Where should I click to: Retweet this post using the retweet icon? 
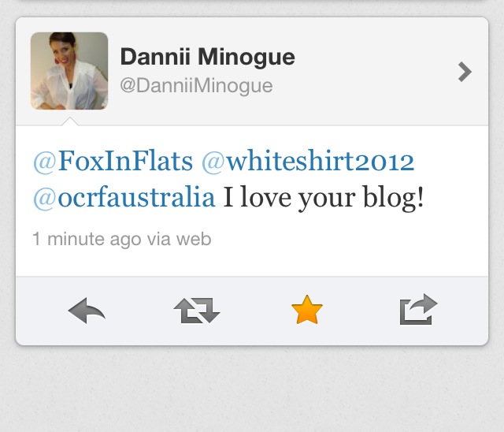pyautogui.click(x=197, y=311)
